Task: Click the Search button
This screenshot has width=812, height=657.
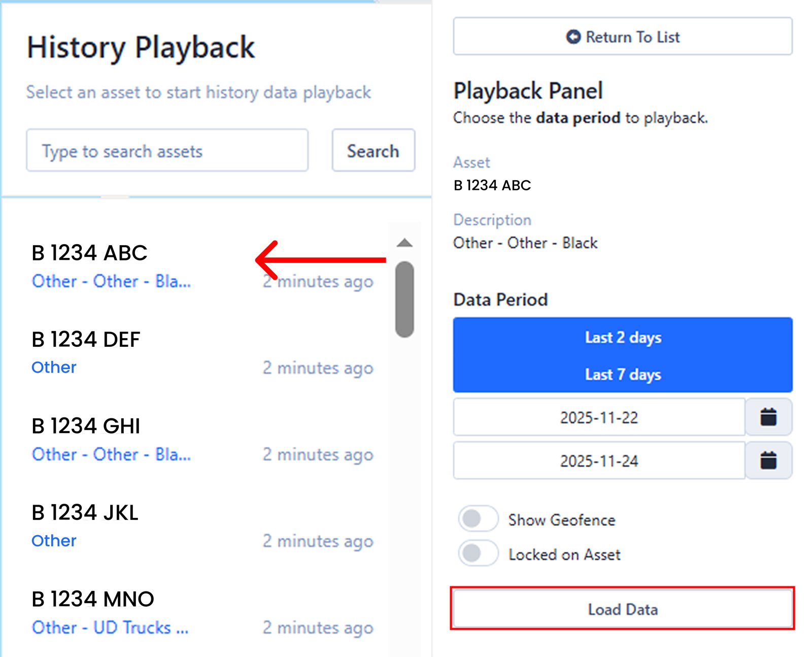Action: [x=373, y=150]
